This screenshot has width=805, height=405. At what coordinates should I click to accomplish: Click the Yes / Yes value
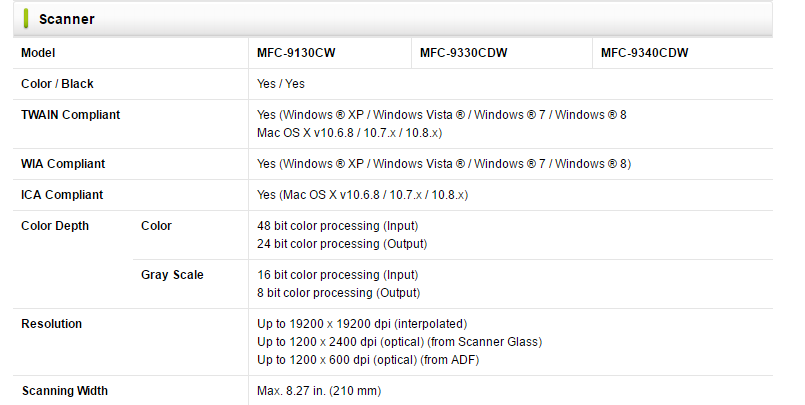click(x=281, y=84)
